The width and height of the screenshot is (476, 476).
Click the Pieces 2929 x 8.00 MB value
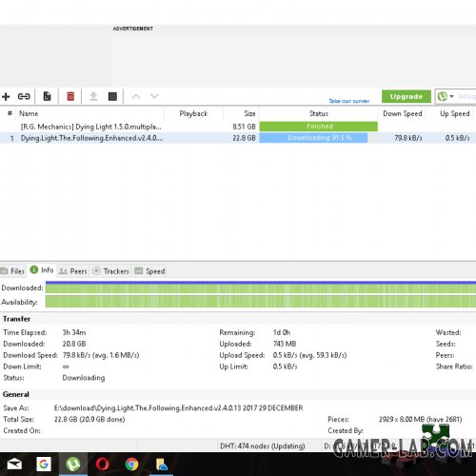pos(420,419)
